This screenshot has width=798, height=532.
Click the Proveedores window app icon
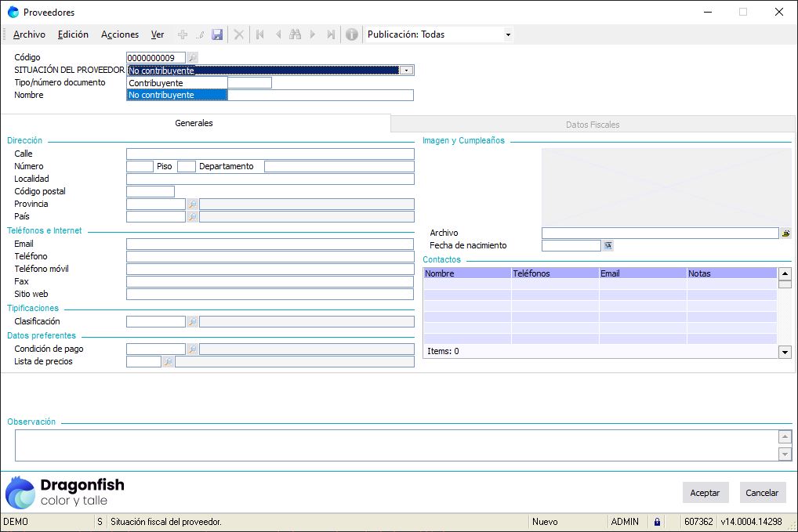point(13,13)
